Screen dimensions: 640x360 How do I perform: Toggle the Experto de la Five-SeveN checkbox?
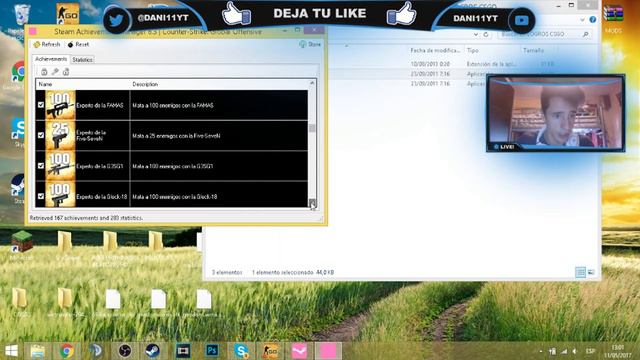[x=41, y=135]
